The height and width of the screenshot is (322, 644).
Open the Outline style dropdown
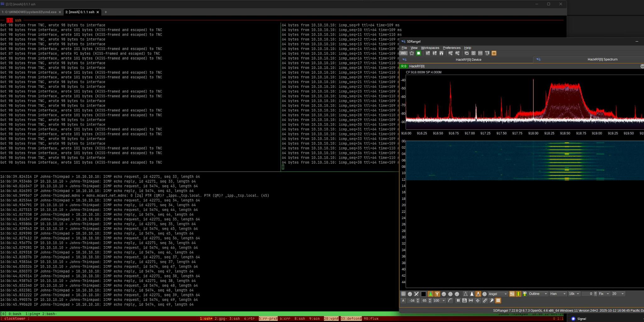[538, 294]
